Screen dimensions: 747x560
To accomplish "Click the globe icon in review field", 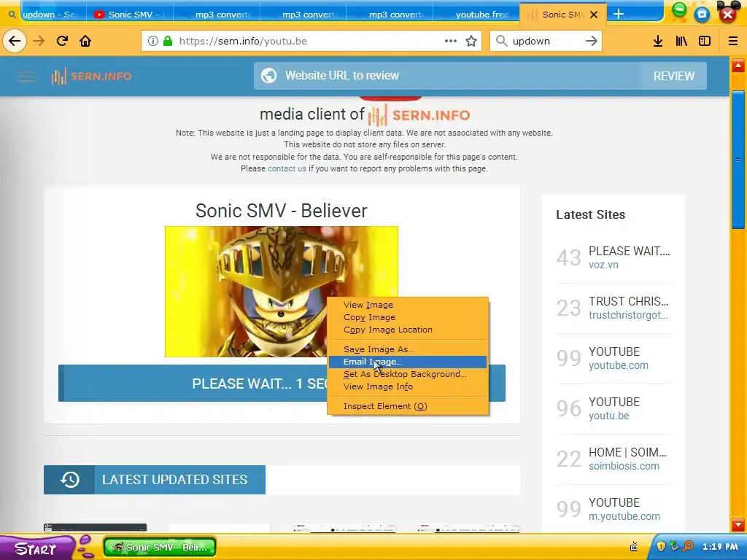I will coord(268,75).
